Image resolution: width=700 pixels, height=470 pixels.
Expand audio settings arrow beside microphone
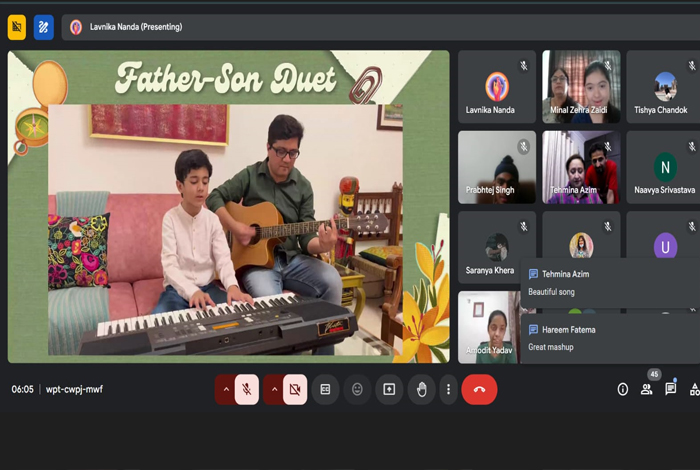click(226, 390)
